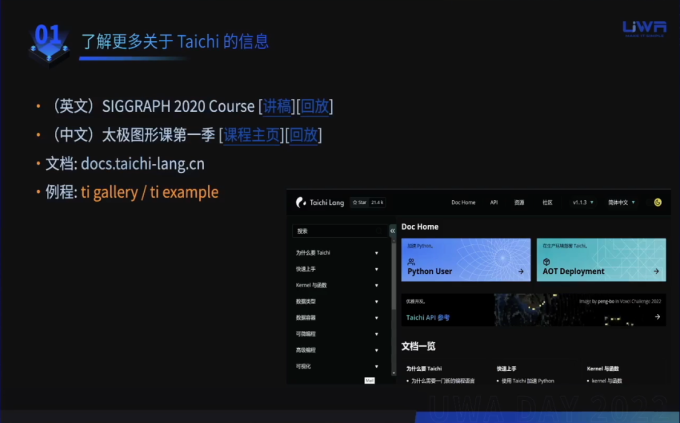
Task: Click the people icon above Python User
Action: (411, 262)
